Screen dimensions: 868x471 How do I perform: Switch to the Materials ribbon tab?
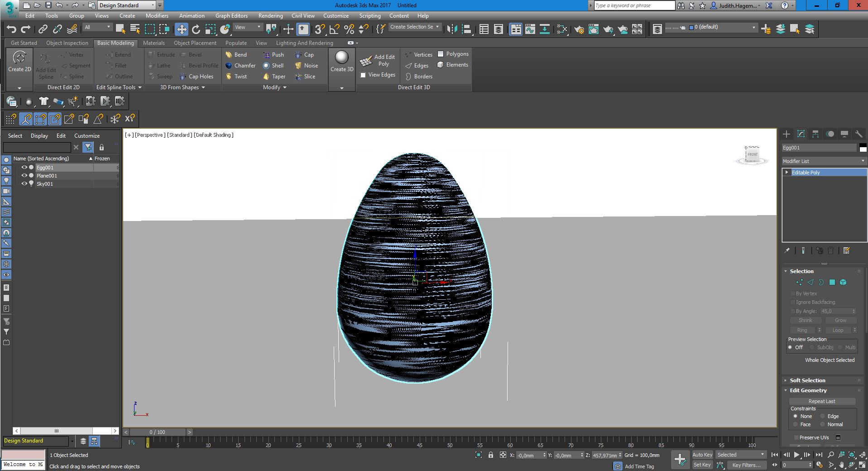154,43
